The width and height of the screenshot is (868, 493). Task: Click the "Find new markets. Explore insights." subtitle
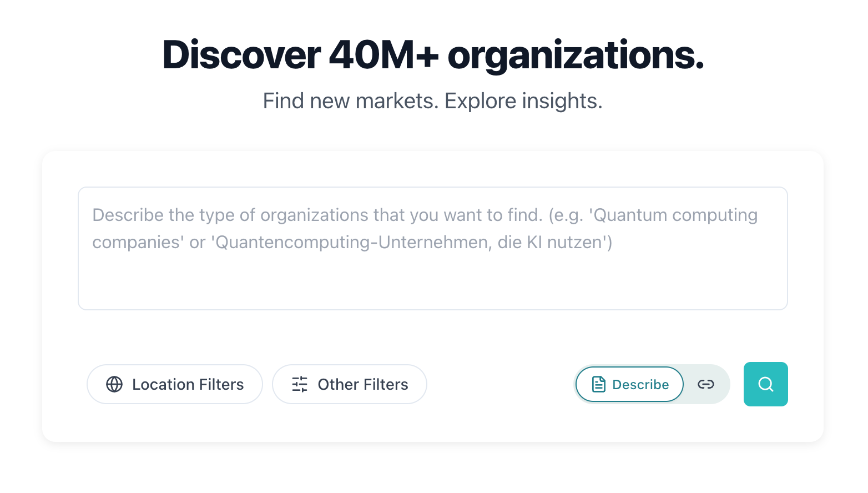(x=433, y=101)
